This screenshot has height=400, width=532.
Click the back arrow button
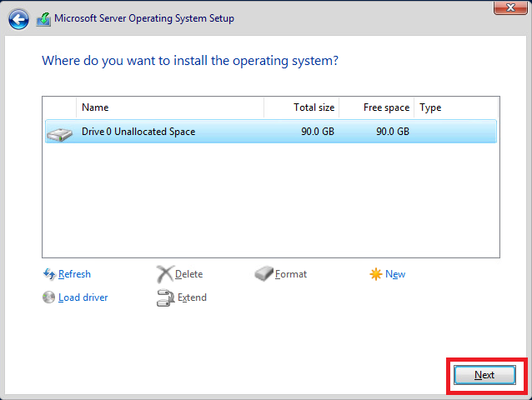click(x=18, y=18)
